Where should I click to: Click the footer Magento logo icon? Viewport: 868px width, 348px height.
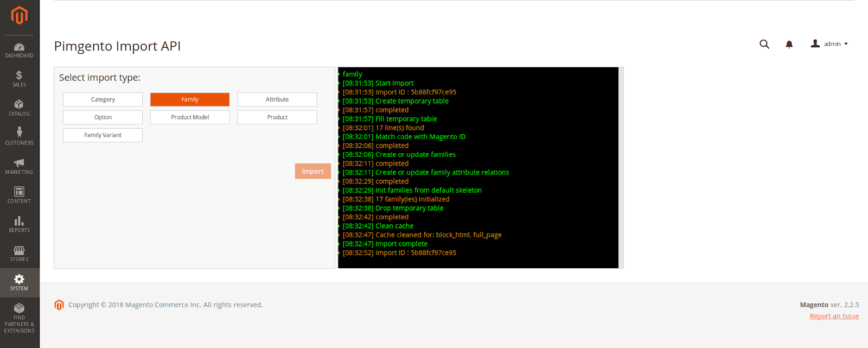click(x=59, y=305)
